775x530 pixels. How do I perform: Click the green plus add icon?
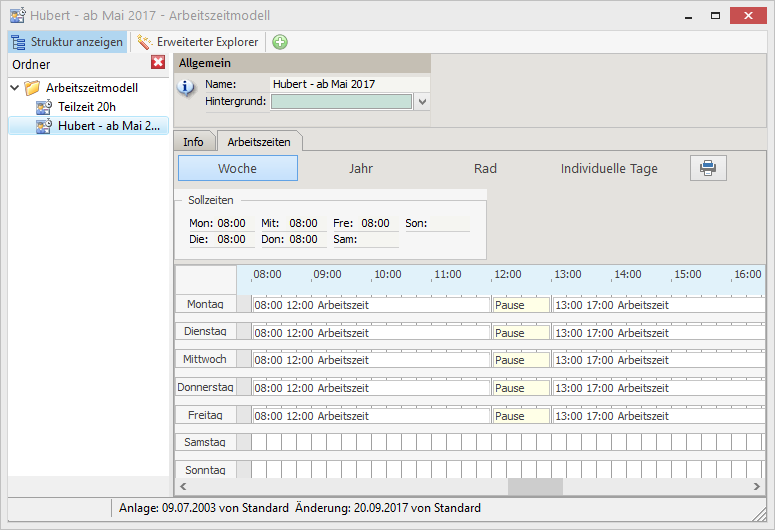point(280,42)
